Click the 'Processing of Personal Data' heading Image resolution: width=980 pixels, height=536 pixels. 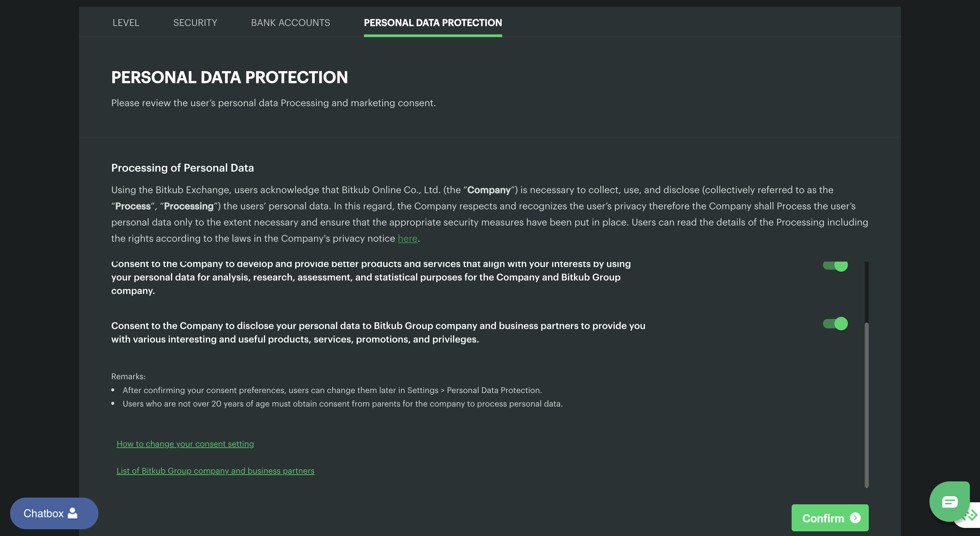[182, 168]
